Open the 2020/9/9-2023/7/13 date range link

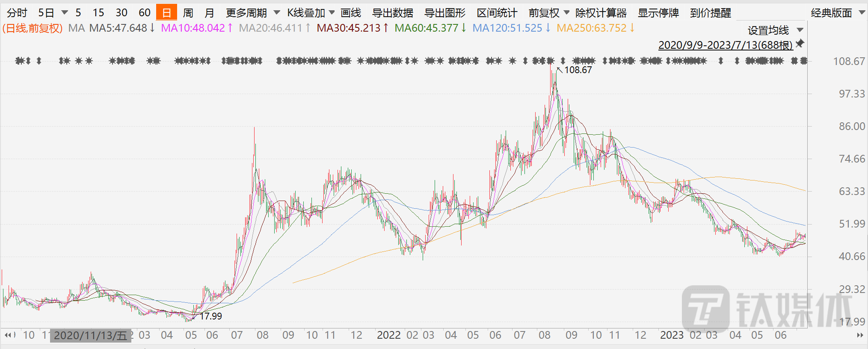pyautogui.click(x=725, y=45)
